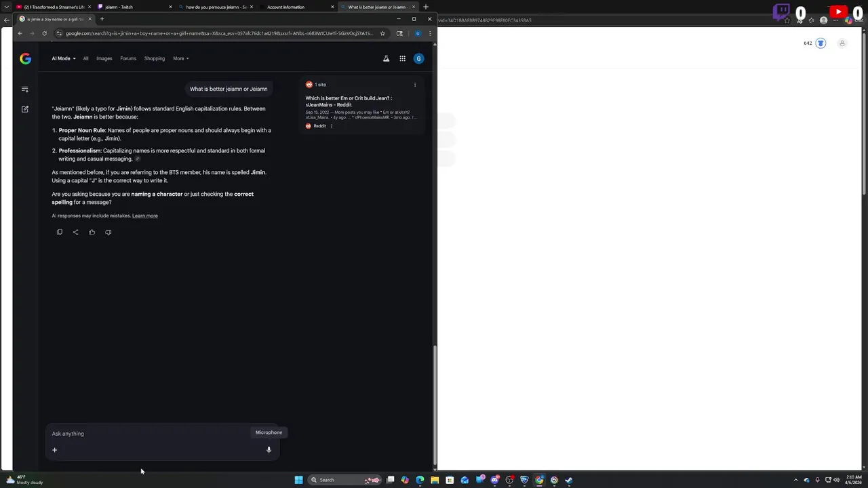Open a new tab in the background browser
The height and width of the screenshot is (488, 868).
pyautogui.click(x=426, y=7)
